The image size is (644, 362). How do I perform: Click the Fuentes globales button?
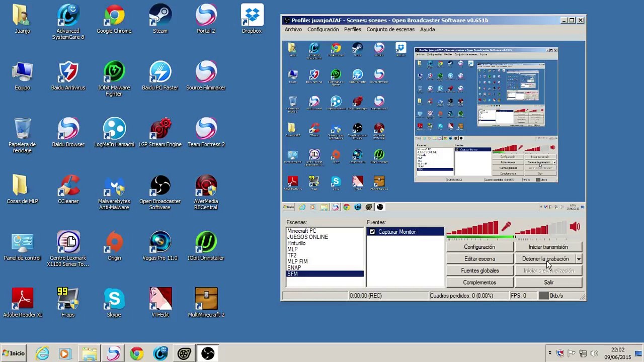pos(479,270)
